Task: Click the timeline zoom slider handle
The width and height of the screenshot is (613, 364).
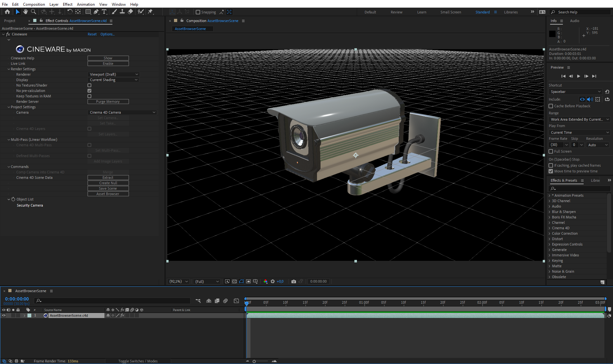Action: 254,361
